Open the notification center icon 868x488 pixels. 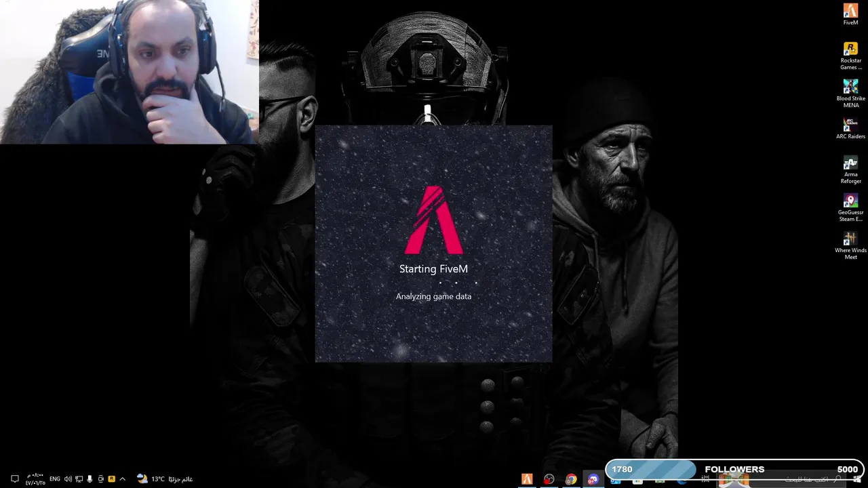tap(14, 479)
